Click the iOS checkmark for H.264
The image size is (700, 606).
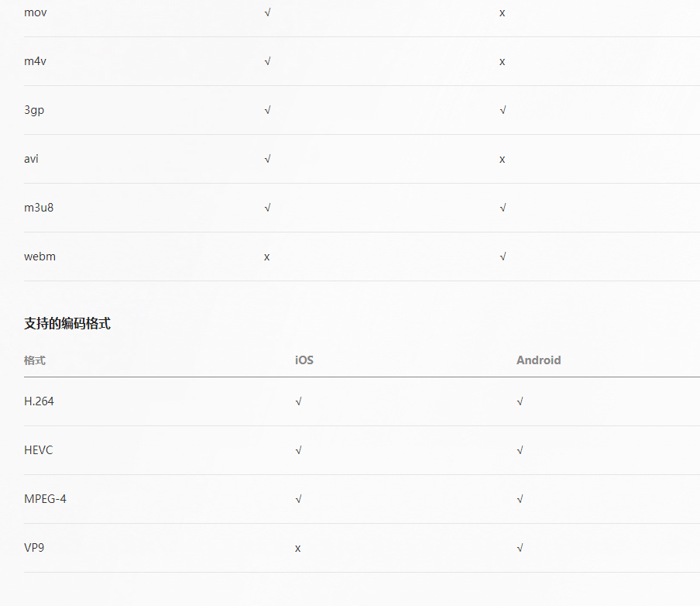(x=298, y=401)
